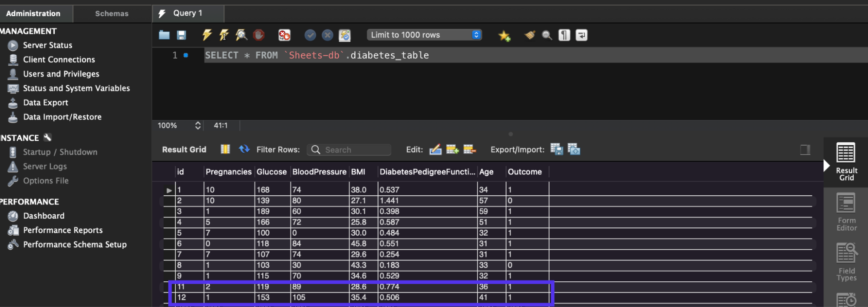Viewport: 868px width, 307px height.
Task: Open Options File
Action: tap(46, 181)
